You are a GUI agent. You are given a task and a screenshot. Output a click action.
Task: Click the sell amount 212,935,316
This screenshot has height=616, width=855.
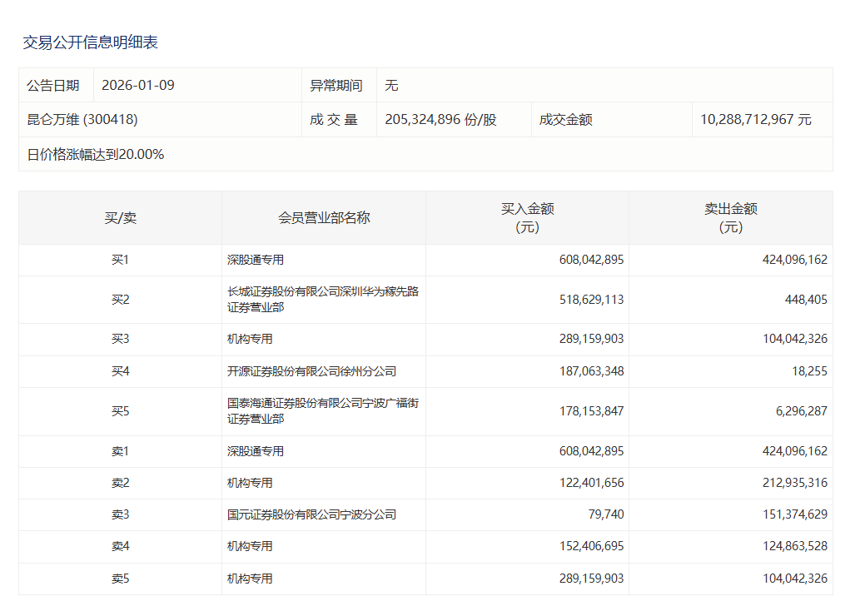click(x=794, y=483)
